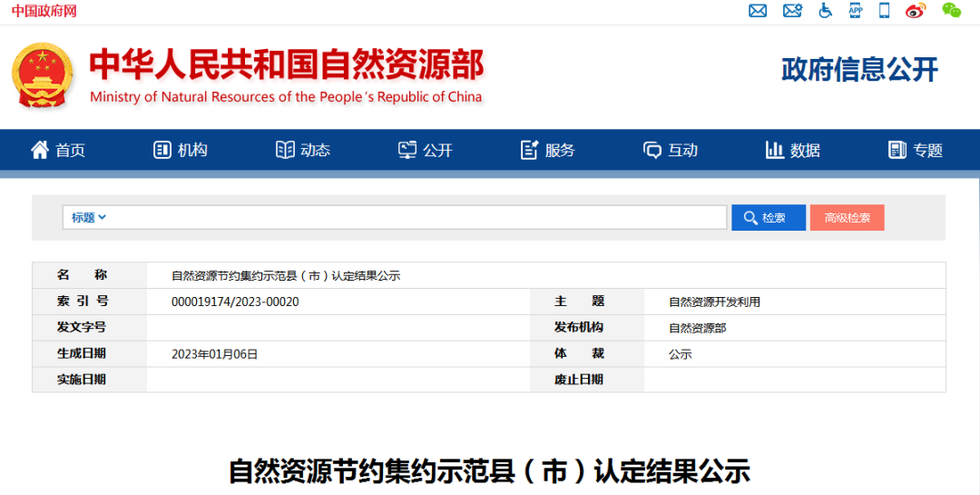
Task: Click the 高级检索 advanced search button
Action: tap(847, 218)
